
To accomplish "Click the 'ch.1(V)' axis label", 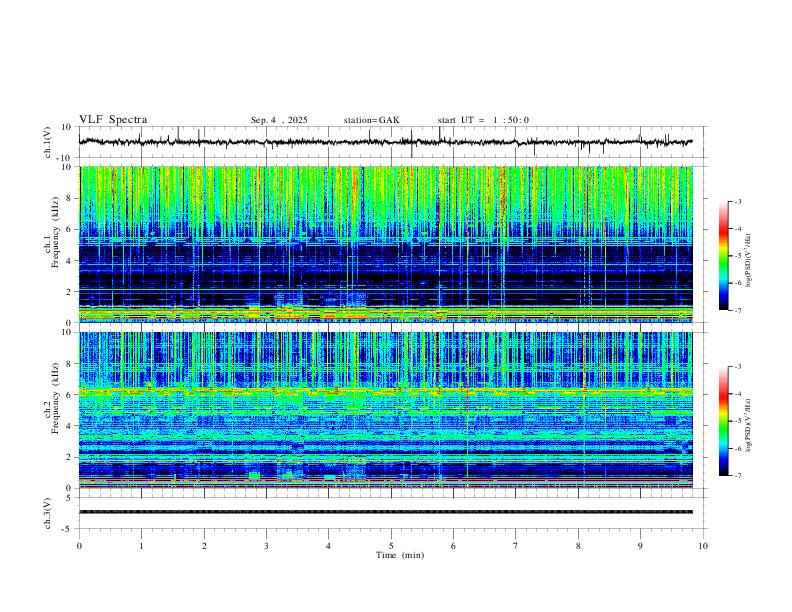I will click(48, 142).
